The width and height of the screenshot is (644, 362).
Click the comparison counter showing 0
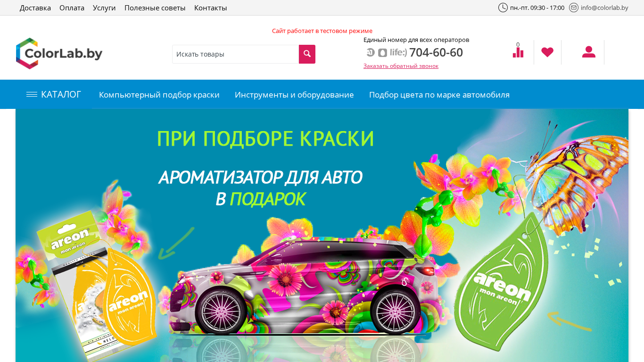tap(518, 45)
